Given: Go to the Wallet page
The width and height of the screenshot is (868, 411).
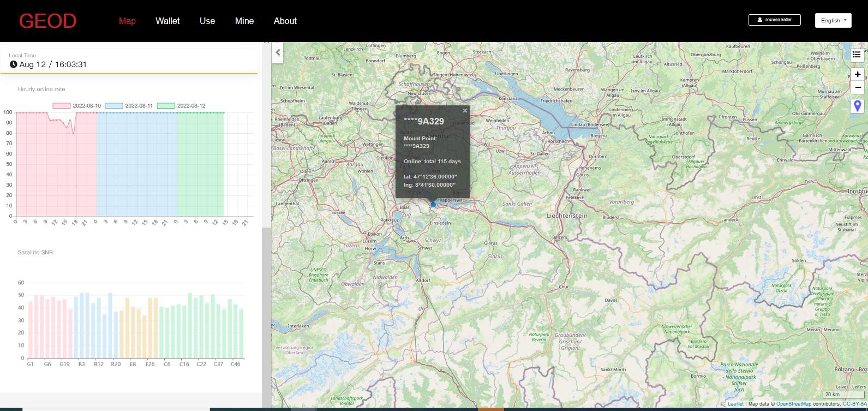Looking at the screenshot, I should click(167, 21).
